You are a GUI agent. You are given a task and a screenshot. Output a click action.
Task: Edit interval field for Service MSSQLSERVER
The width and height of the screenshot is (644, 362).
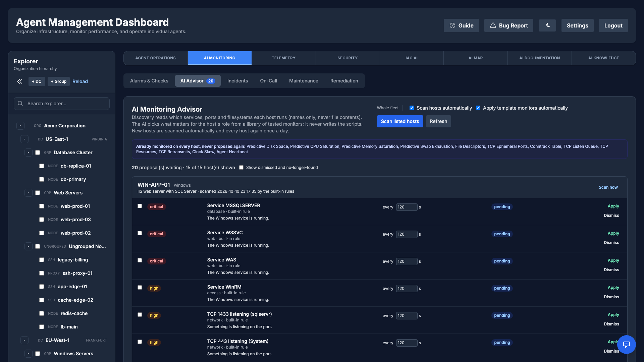tap(407, 207)
